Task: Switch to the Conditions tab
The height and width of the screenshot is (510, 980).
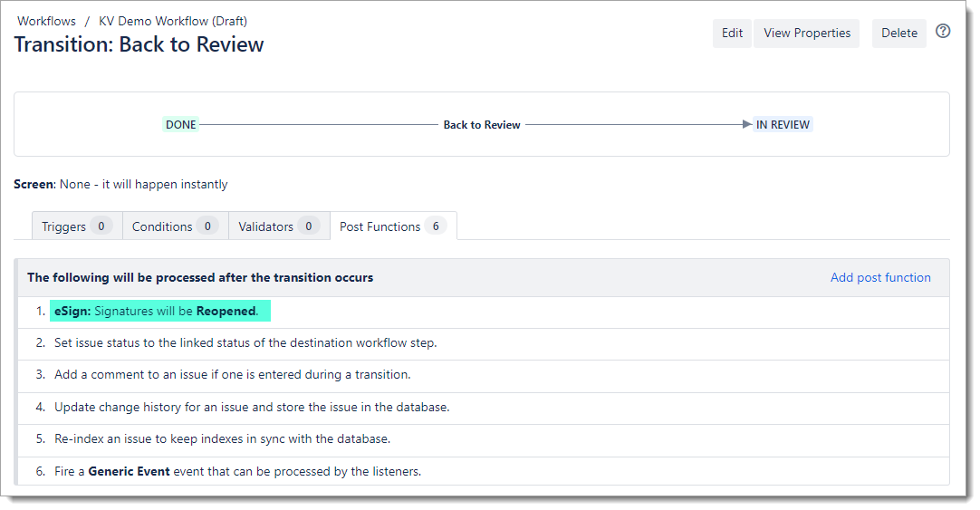Action: (174, 226)
